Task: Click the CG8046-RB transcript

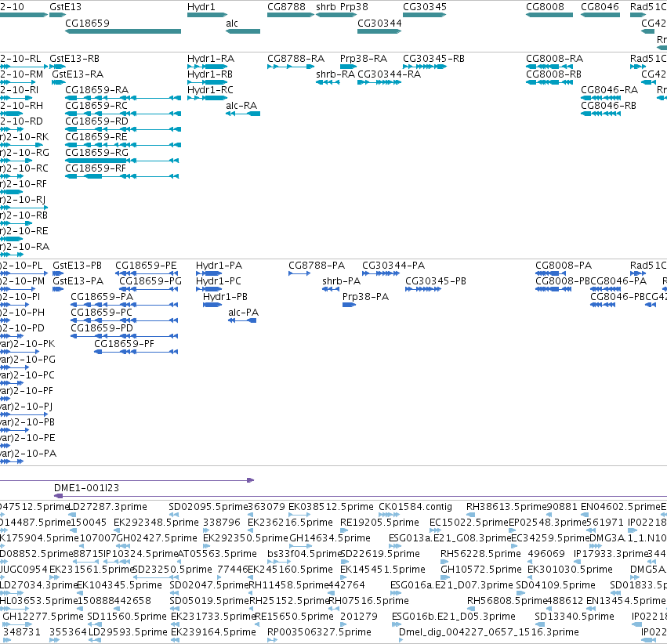Action: pyautogui.click(x=600, y=114)
